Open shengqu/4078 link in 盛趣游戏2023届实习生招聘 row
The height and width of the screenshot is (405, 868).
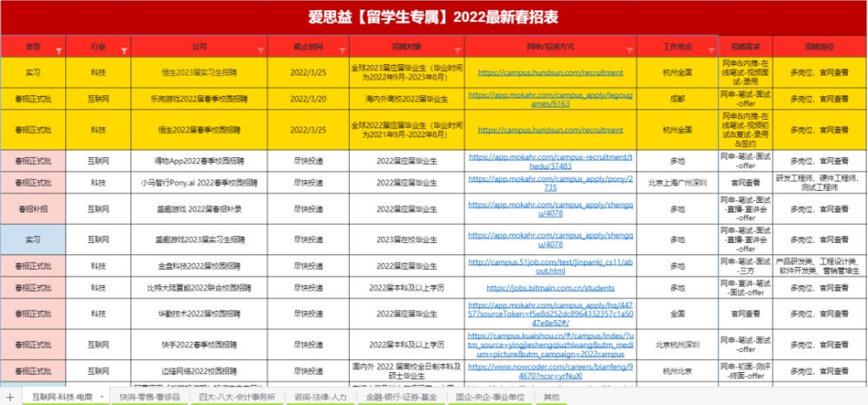(x=550, y=239)
